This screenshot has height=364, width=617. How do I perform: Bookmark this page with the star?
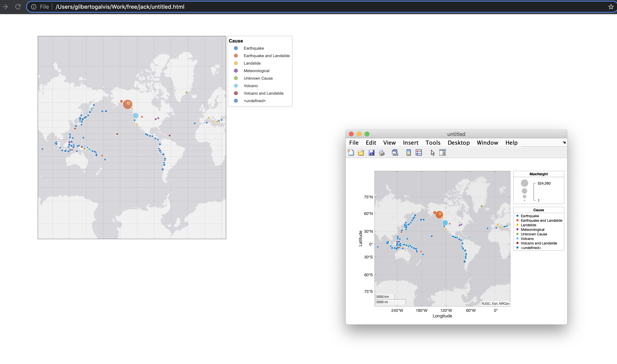[x=611, y=7]
